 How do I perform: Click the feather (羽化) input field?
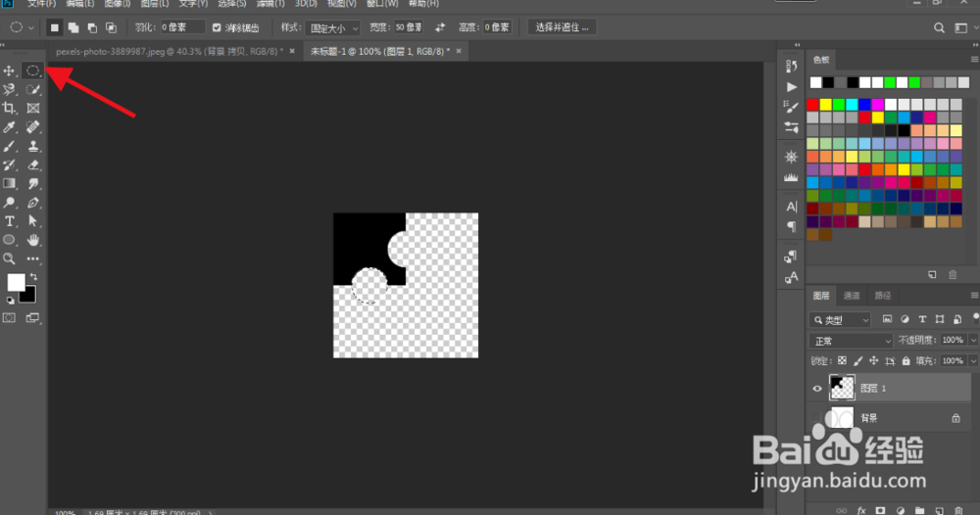pos(182,27)
